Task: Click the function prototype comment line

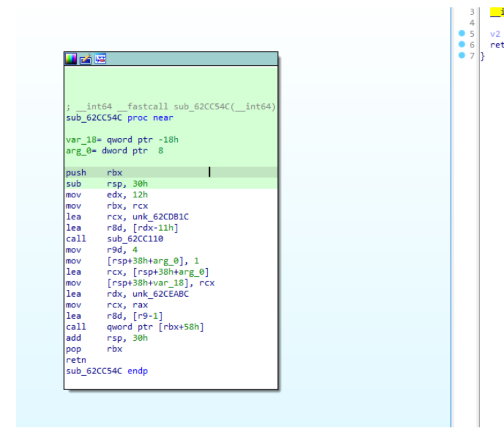Action: pyautogui.click(x=171, y=107)
